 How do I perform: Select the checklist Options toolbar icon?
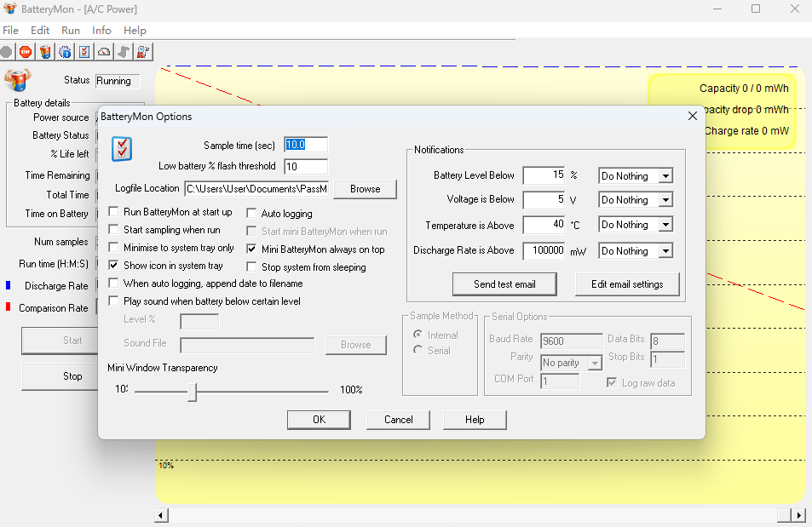(x=84, y=51)
